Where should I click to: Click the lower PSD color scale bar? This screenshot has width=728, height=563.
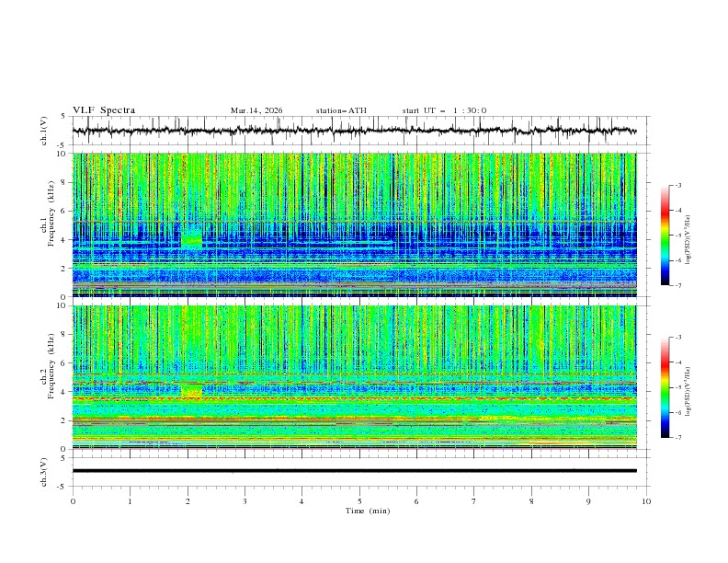coord(665,387)
